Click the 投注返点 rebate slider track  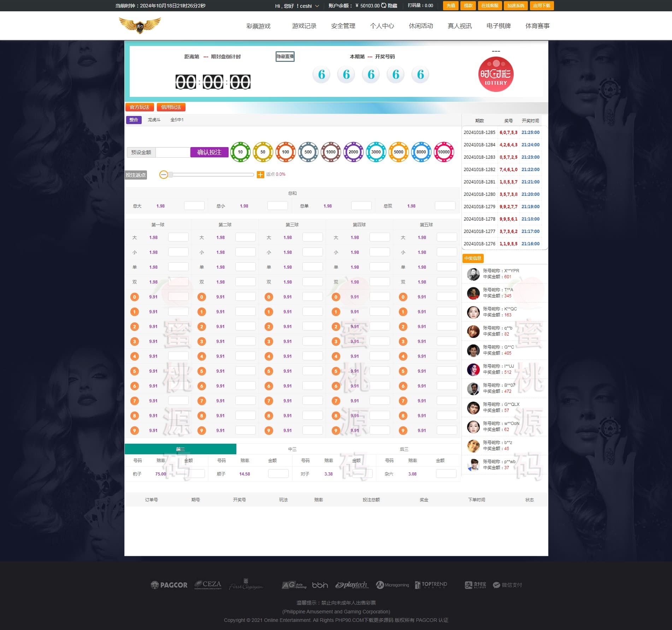click(212, 175)
